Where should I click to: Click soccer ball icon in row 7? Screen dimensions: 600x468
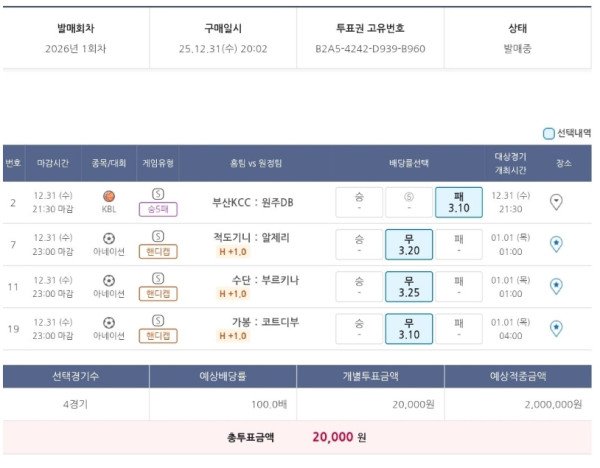[108, 238]
